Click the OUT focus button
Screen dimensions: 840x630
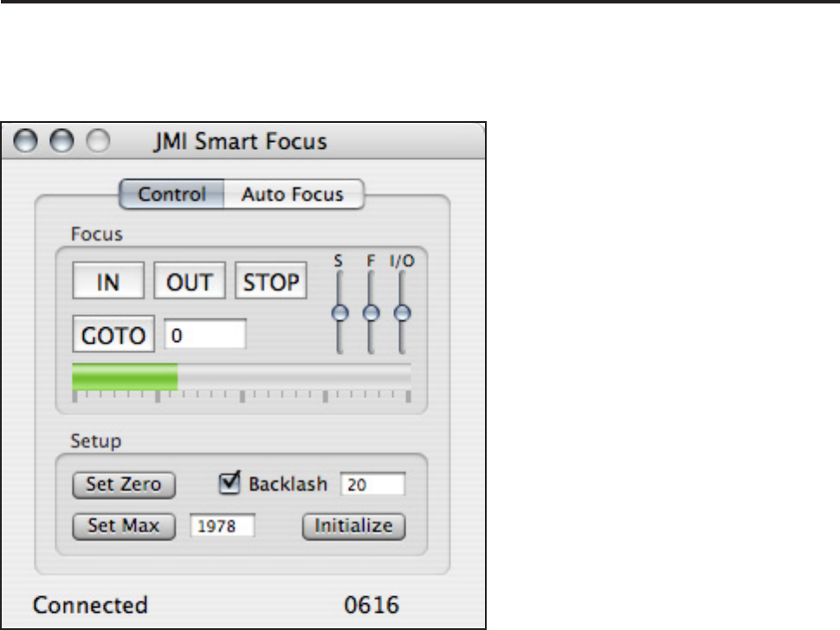point(190,280)
